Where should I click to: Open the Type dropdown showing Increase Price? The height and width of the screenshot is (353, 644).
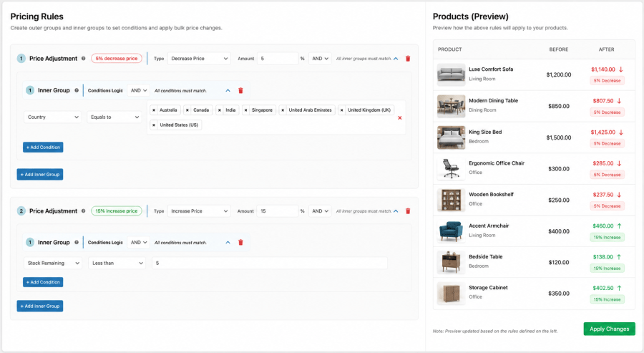[199, 211]
